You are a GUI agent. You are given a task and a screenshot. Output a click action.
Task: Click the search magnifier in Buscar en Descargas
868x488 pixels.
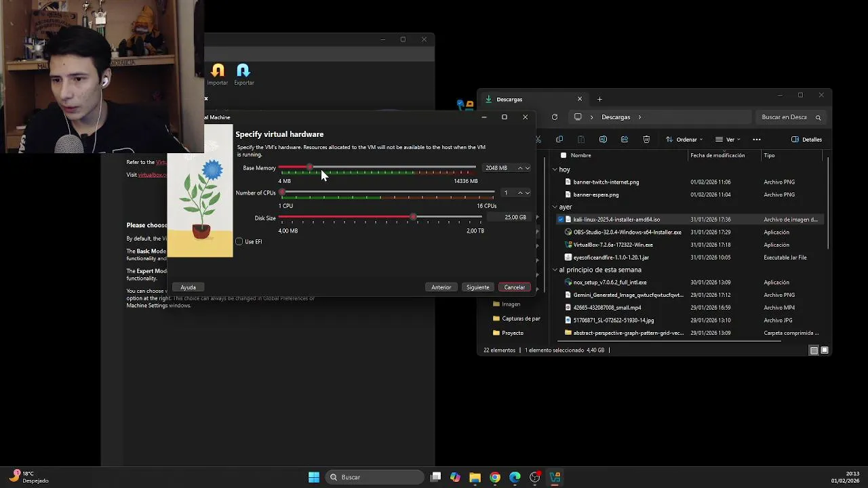[818, 117]
